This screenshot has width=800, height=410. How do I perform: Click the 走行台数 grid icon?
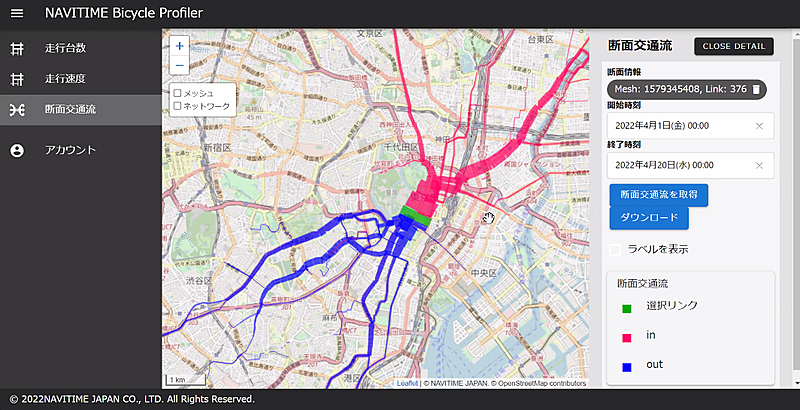(x=17, y=48)
